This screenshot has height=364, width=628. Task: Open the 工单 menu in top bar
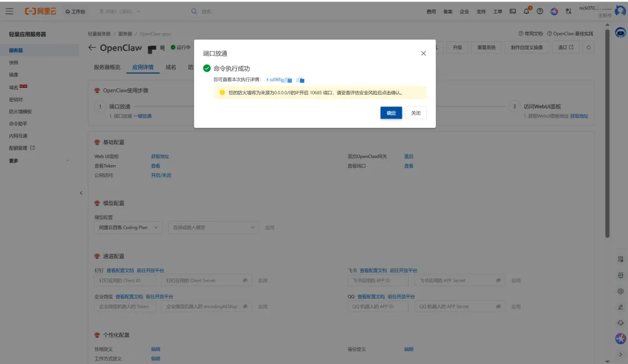pyautogui.click(x=497, y=12)
